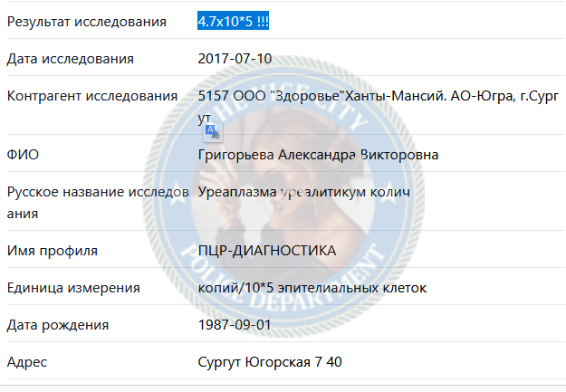The height and width of the screenshot is (392, 566).
Task: Click the Google Translate popup icon
Action: pyautogui.click(x=213, y=132)
